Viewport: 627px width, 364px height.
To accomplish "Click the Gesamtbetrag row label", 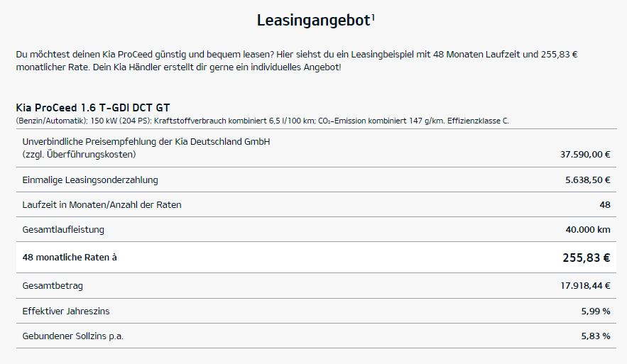I will (52, 285).
